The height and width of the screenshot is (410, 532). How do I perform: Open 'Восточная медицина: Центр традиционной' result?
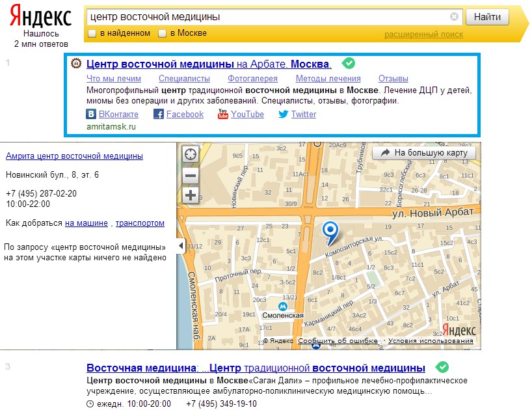256,368
